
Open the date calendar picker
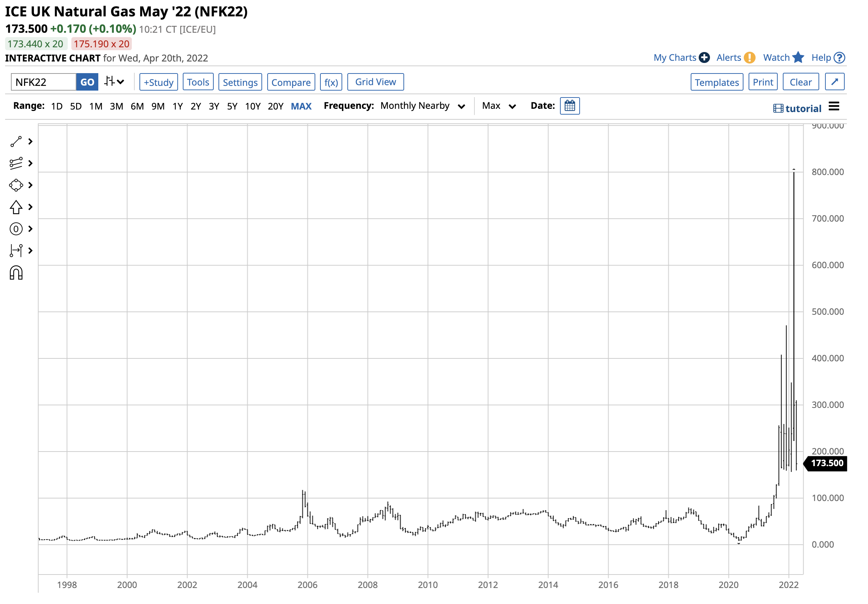tap(569, 106)
